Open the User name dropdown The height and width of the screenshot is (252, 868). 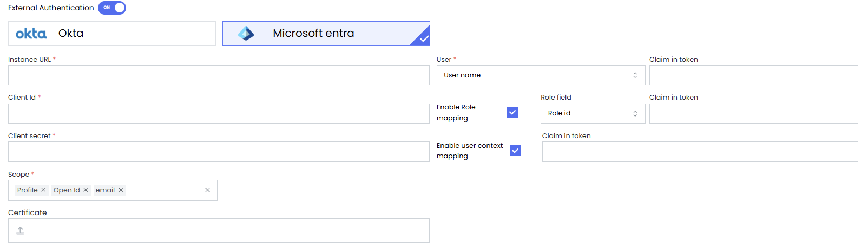(541, 75)
